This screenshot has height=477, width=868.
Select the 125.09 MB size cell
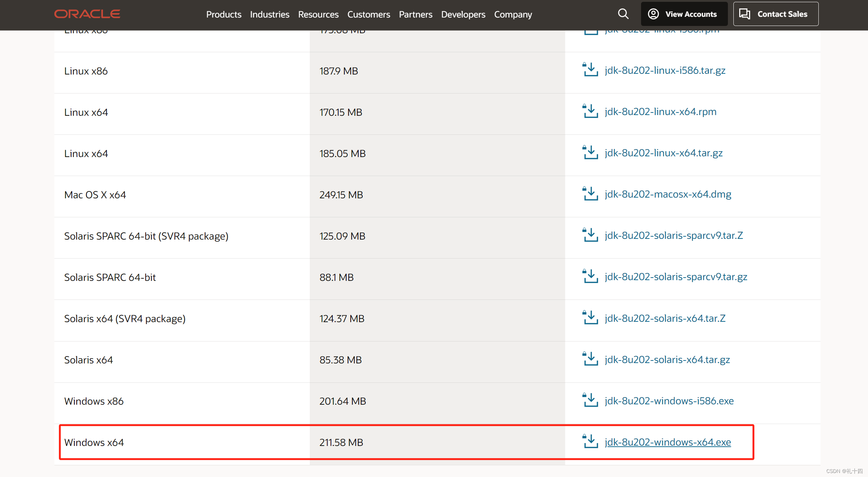[x=437, y=238]
